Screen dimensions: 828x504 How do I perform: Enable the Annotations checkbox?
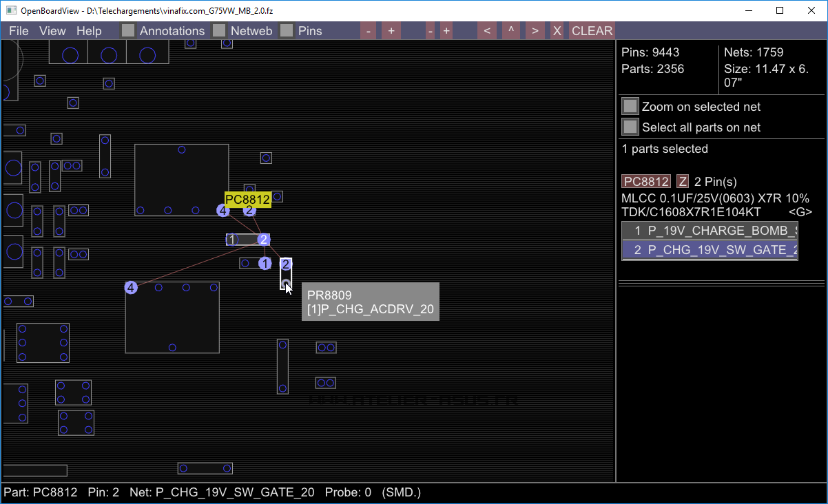128,31
